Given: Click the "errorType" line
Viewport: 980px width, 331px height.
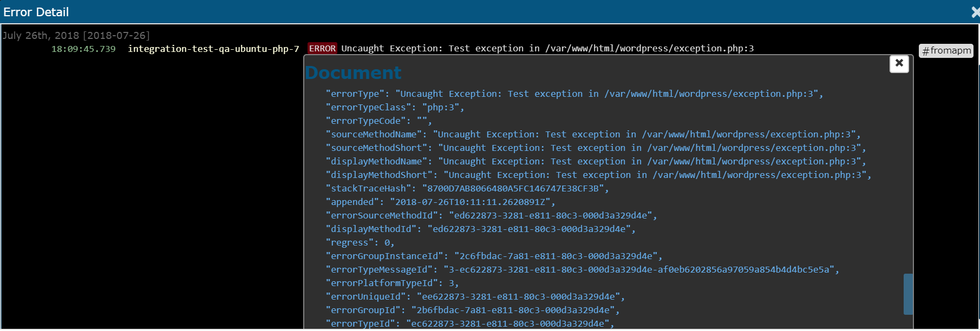Looking at the screenshot, I should [574, 94].
